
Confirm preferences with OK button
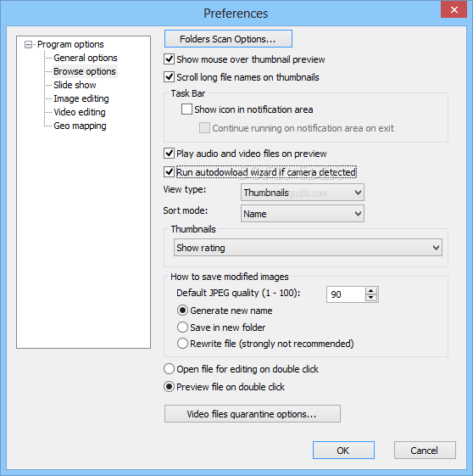point(343,451)
